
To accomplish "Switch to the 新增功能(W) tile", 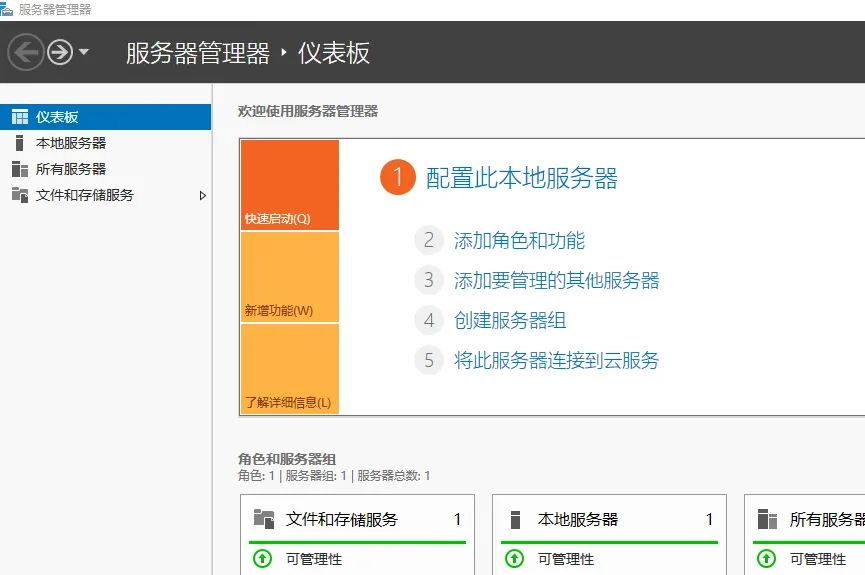I will (x=289, y=277).
